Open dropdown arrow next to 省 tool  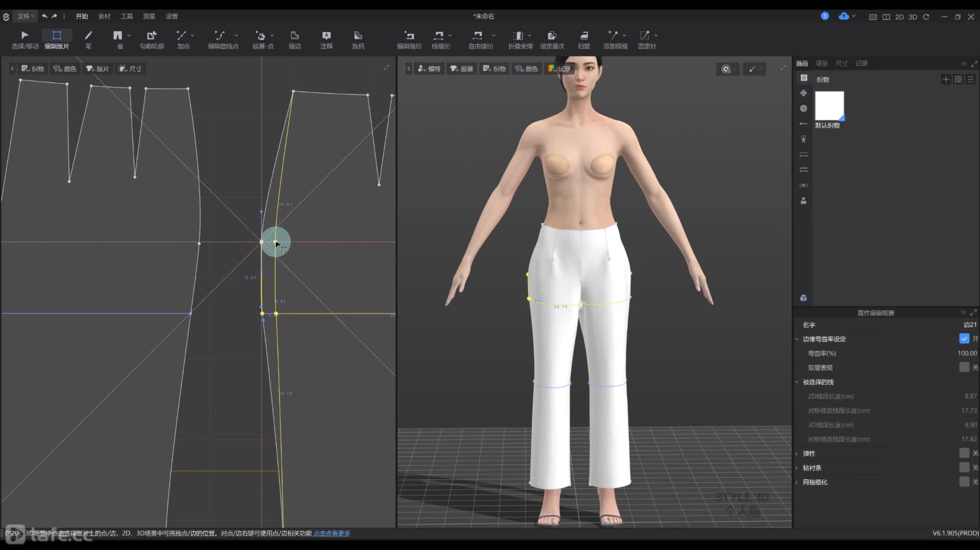coord(129,35)
